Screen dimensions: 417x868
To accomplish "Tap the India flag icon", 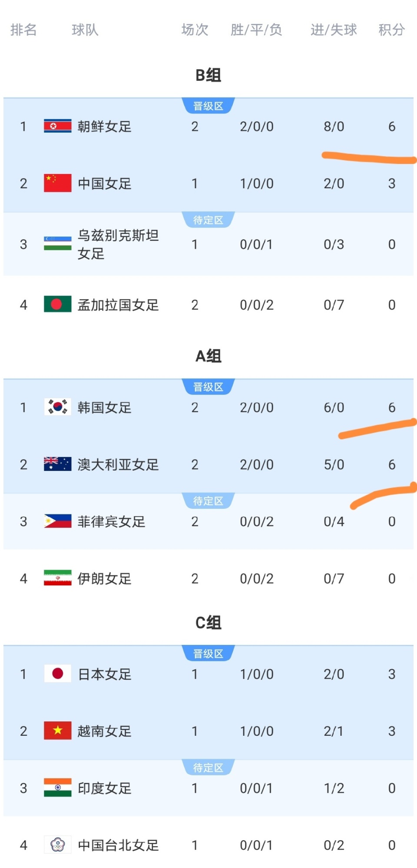I will point(57,788).
